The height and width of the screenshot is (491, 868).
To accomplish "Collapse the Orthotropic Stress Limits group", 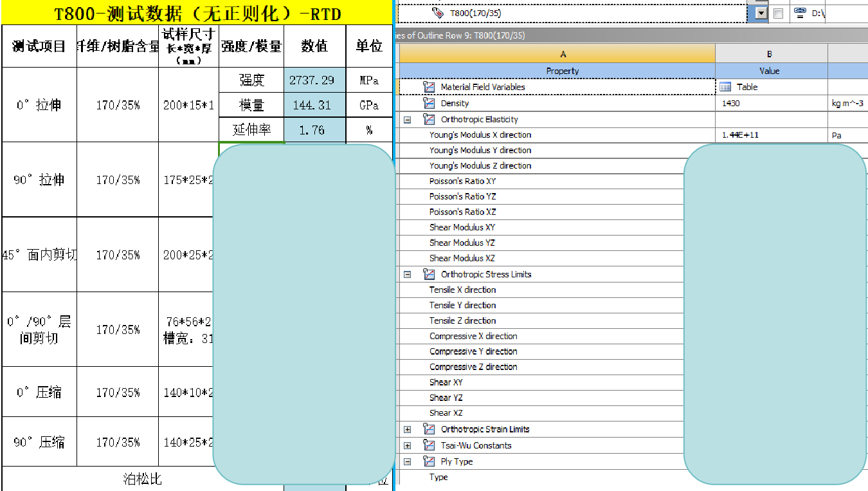I will pos(407,275).
